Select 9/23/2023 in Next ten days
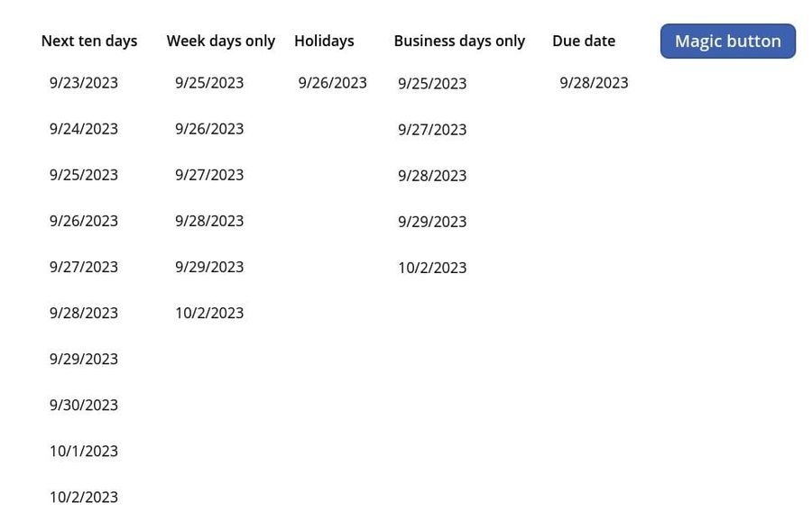The height and width of the screenshot is (521, 812). pos(84,82)
